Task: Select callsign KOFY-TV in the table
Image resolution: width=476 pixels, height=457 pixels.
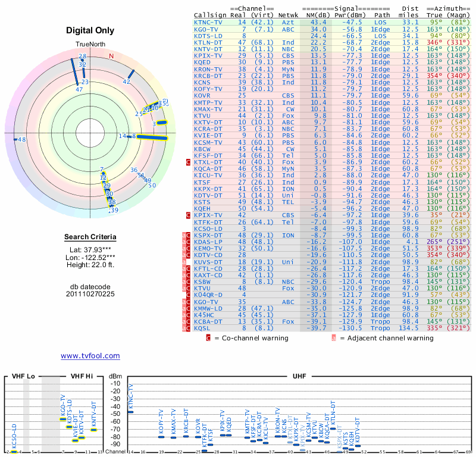Action: coord(208,89)
